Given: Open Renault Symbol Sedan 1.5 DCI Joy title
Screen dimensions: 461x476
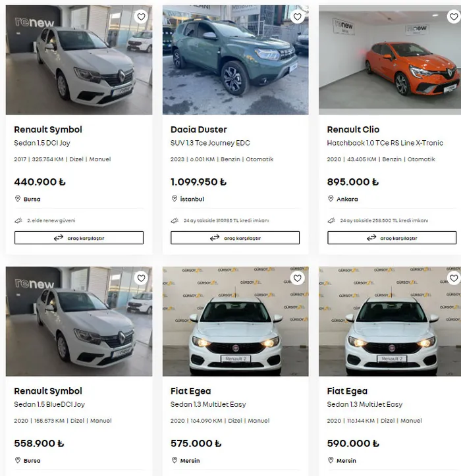Looking at the screenshot, I should 48,130.
